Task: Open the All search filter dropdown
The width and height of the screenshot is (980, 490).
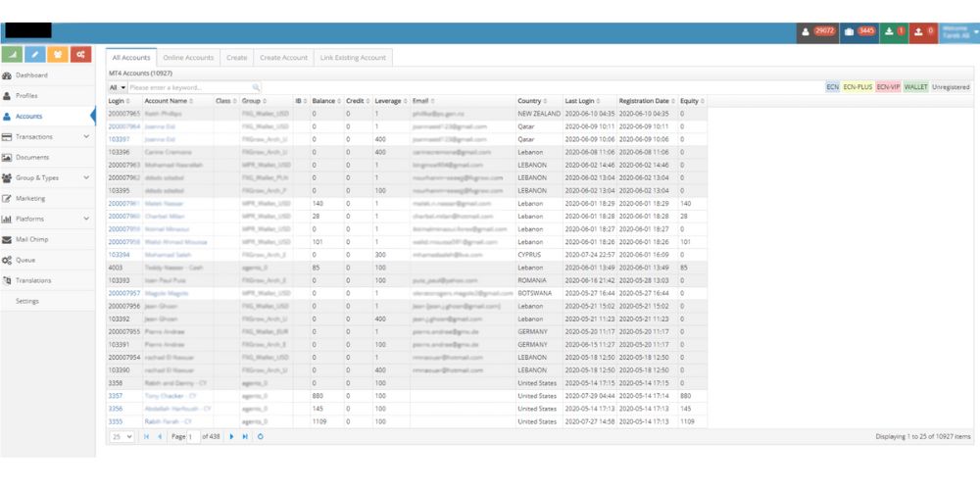Action: pyautogui.click(x=117, y=87)
